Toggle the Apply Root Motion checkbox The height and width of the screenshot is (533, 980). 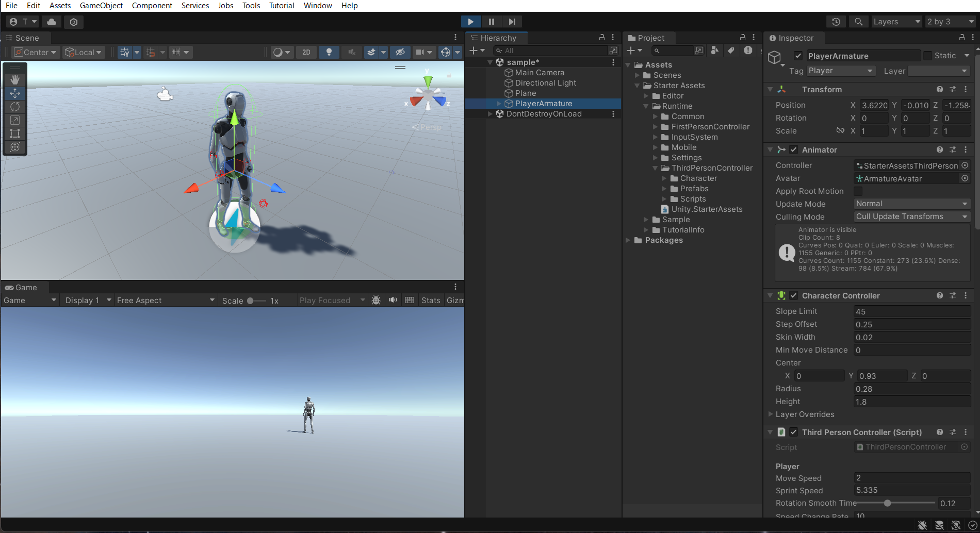(858, 191)
